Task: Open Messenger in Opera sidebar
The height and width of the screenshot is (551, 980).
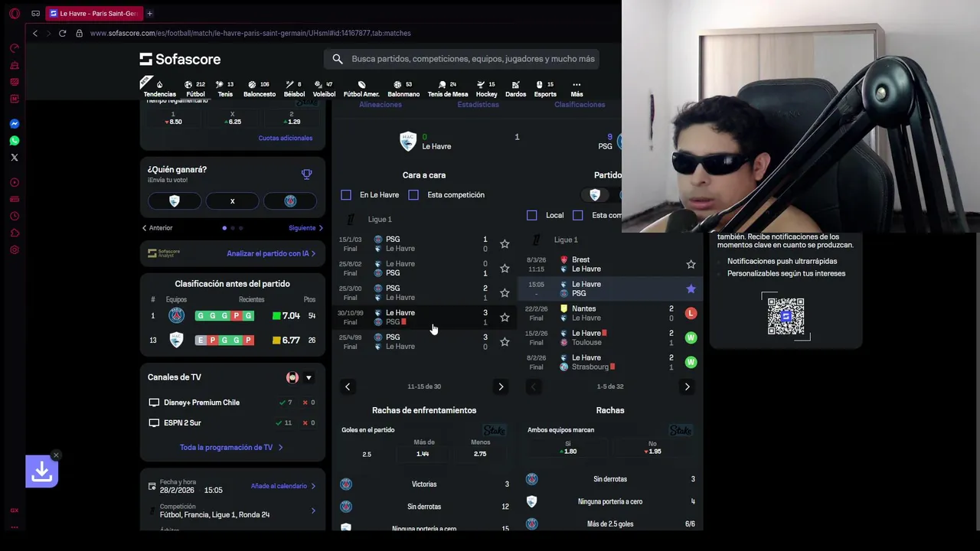Action: tap(14, 124)
